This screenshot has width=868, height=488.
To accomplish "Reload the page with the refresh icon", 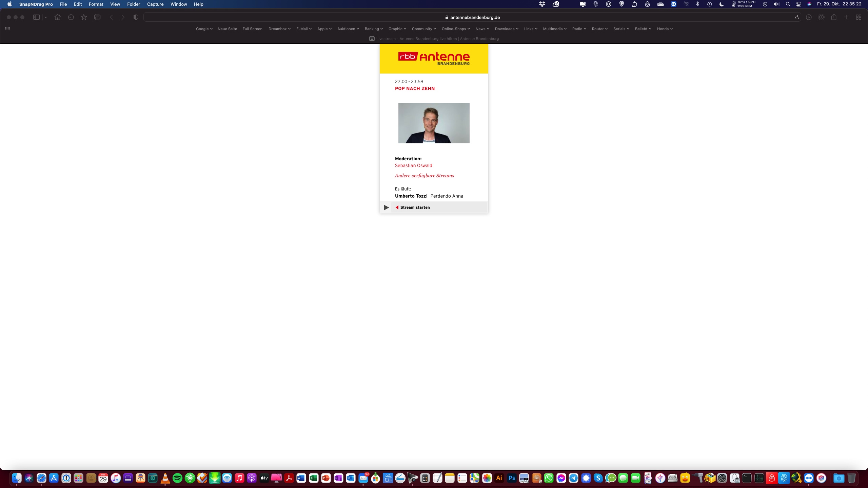I will [x=797, y=17].
